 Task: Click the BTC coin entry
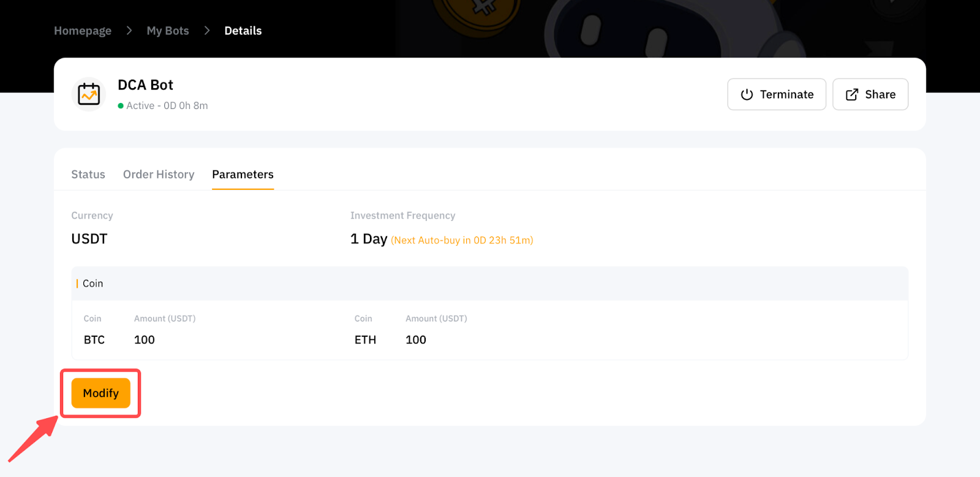(x=94, y=340)
